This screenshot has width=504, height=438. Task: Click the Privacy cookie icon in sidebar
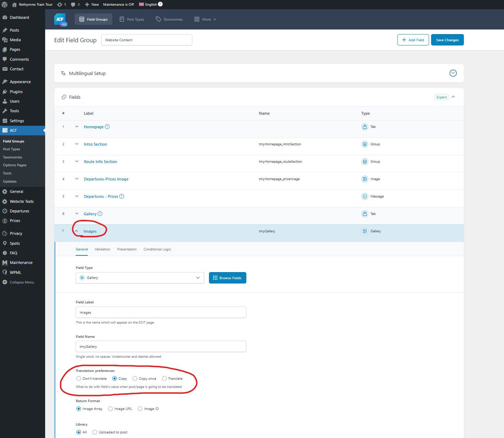tap(5, 233)
